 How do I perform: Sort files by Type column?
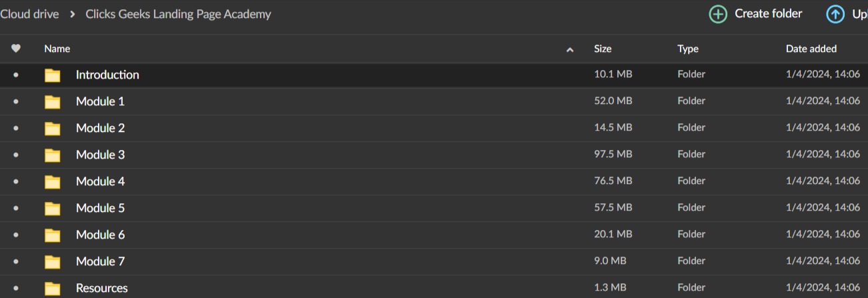[x=688, y=49]
